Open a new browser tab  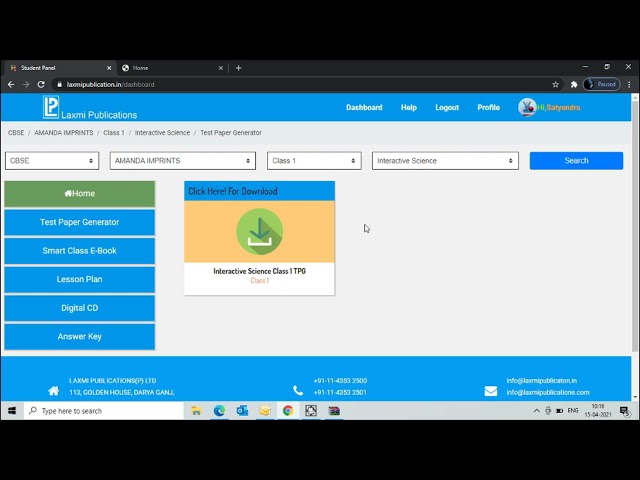click(x=239, y=68)
